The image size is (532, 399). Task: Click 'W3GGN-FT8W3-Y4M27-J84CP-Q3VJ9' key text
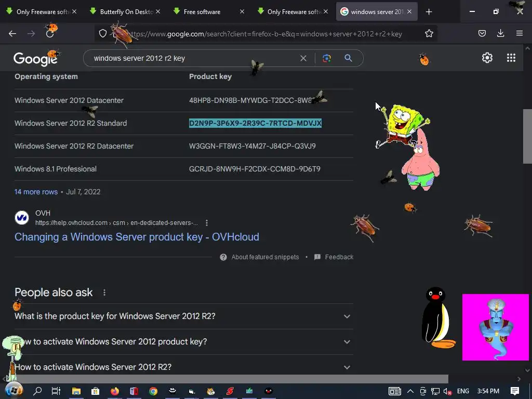(x=252, y=146)
